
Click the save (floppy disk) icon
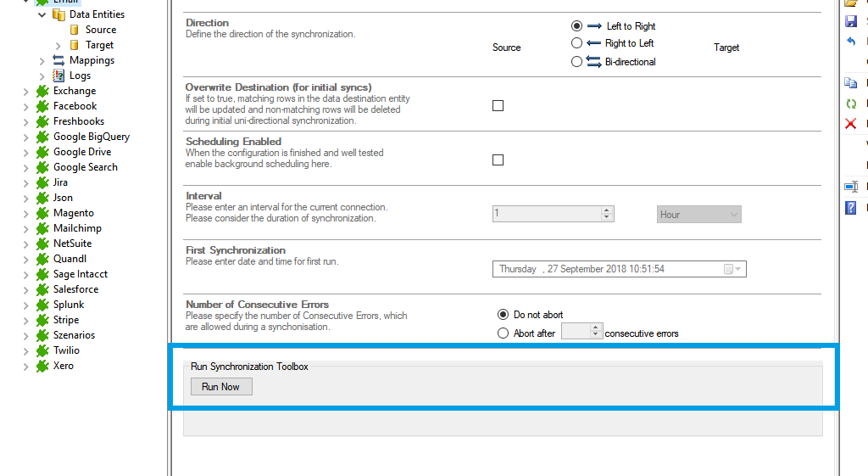tap(851, 21)
